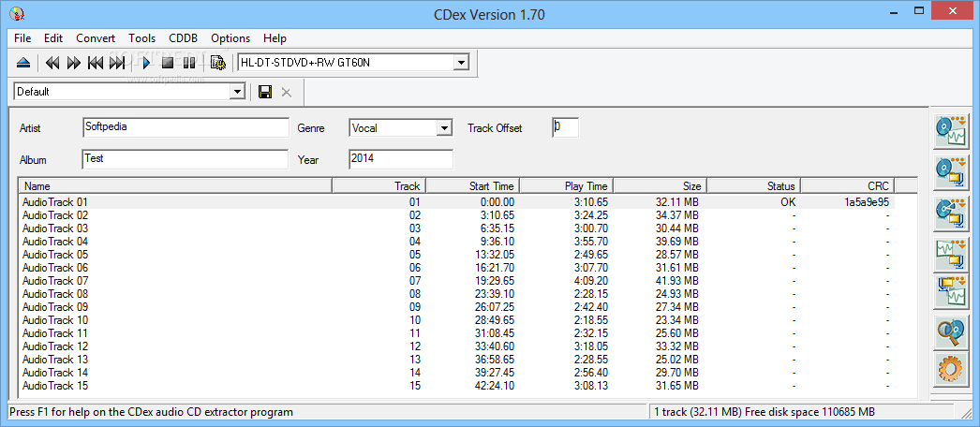Start playback with the blue play icon

(147, 63)
